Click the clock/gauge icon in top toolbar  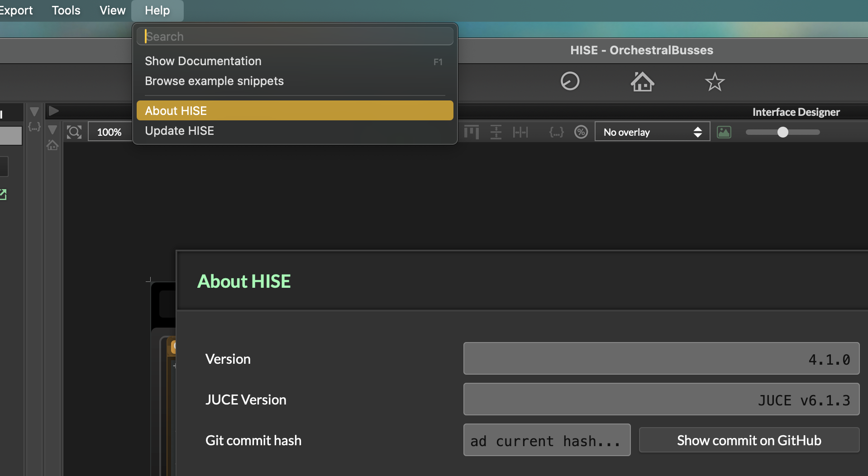[x=570, y=81]
